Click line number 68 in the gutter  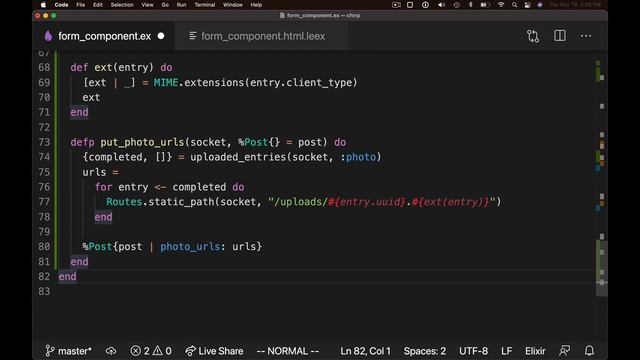(x=44, y=67)
